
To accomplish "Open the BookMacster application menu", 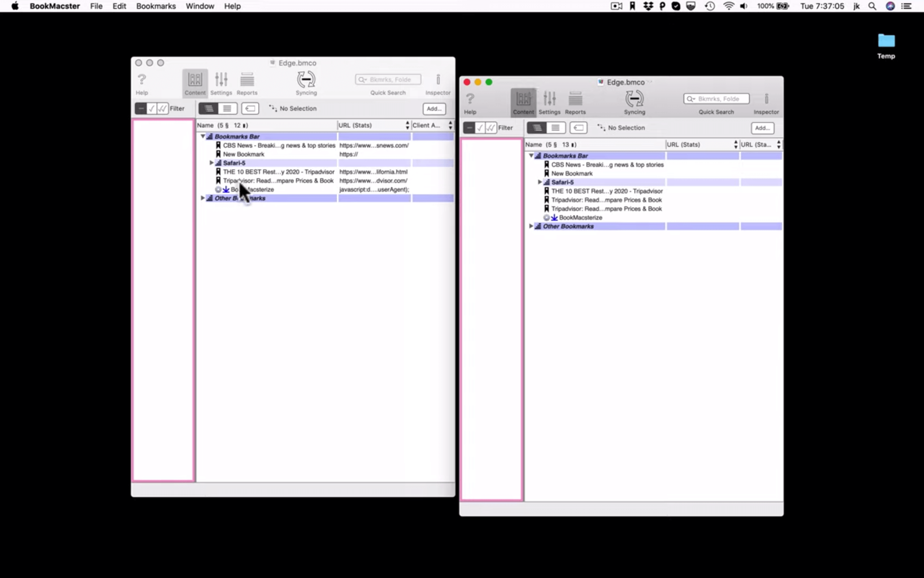I will click(x=55, y=6).
